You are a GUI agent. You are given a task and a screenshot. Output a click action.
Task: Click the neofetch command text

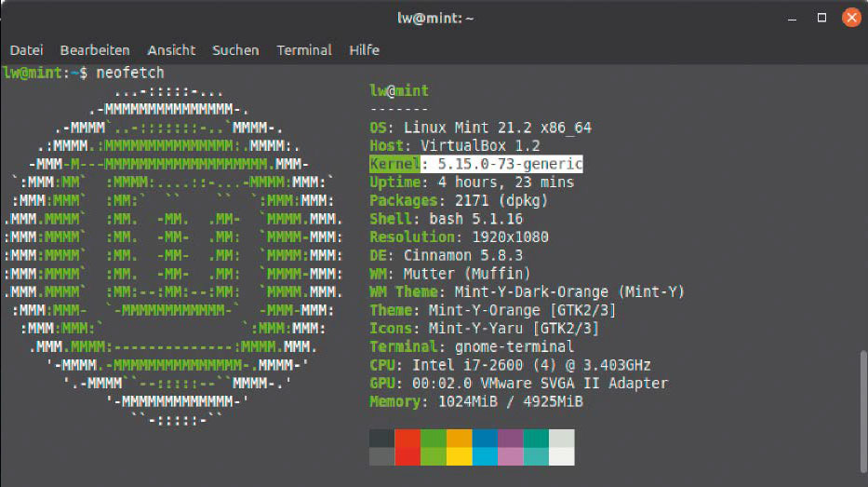(130, 74)
